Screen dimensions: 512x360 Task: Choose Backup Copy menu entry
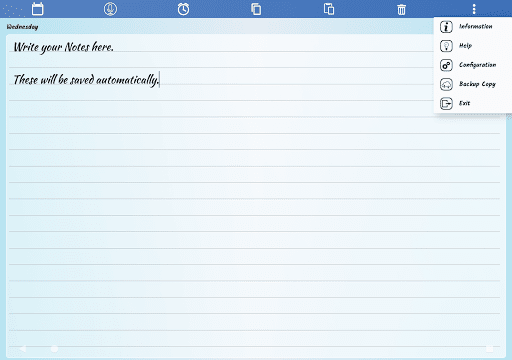[x=473, y=84]
